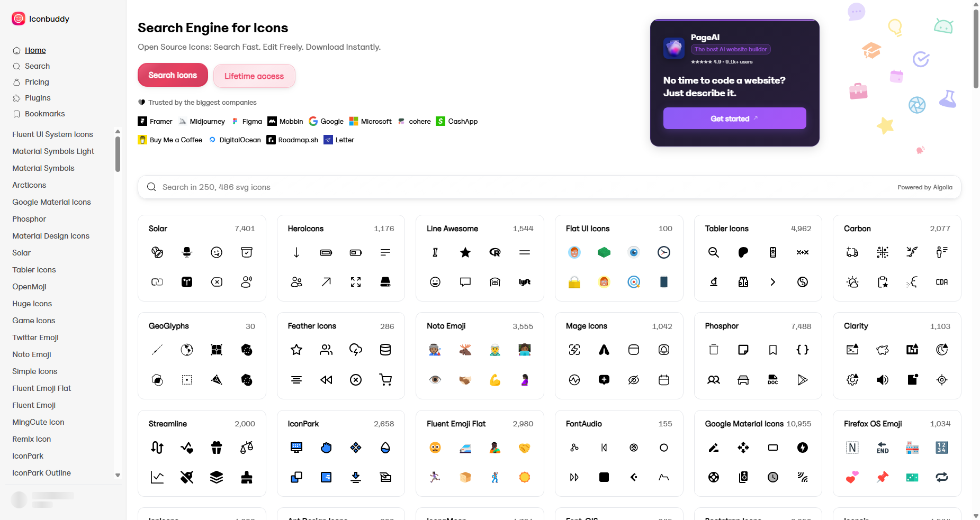Open the Phosphor icon set title
980x520 pixels.
pos(722,326)
